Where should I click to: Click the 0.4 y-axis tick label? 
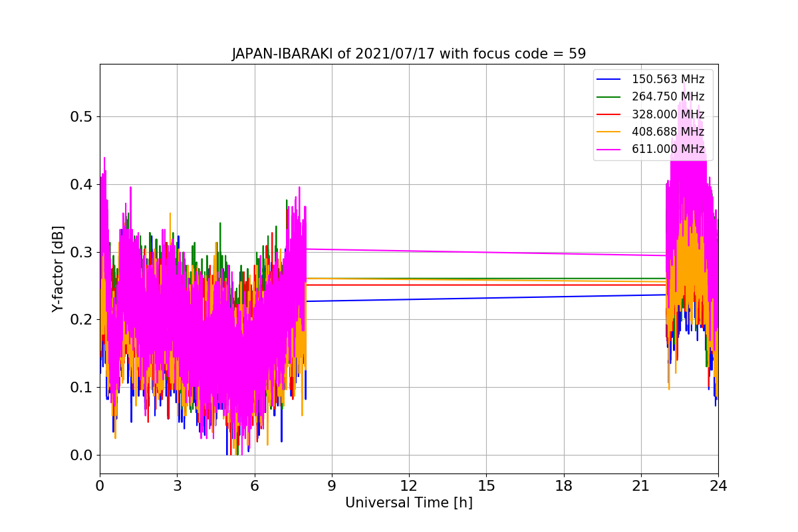[81, 184]
